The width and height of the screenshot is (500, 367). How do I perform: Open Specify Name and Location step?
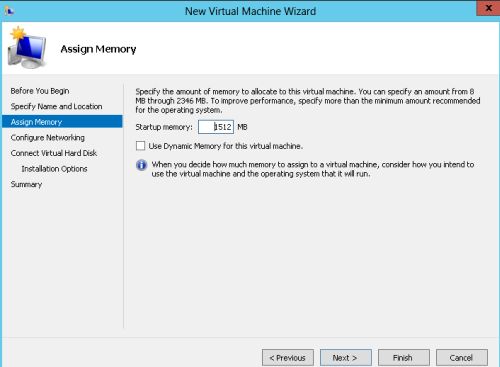56,106
